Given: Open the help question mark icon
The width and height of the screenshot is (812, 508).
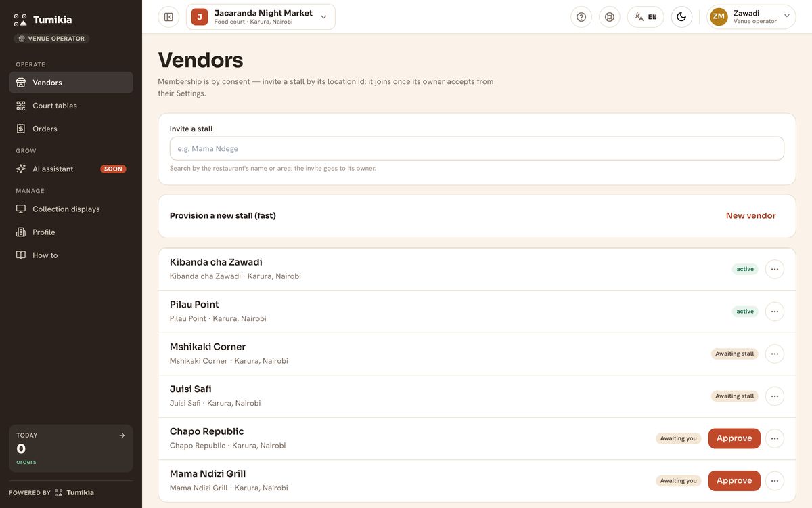Looking at the screenshot, I should click(x=581, y=17).
